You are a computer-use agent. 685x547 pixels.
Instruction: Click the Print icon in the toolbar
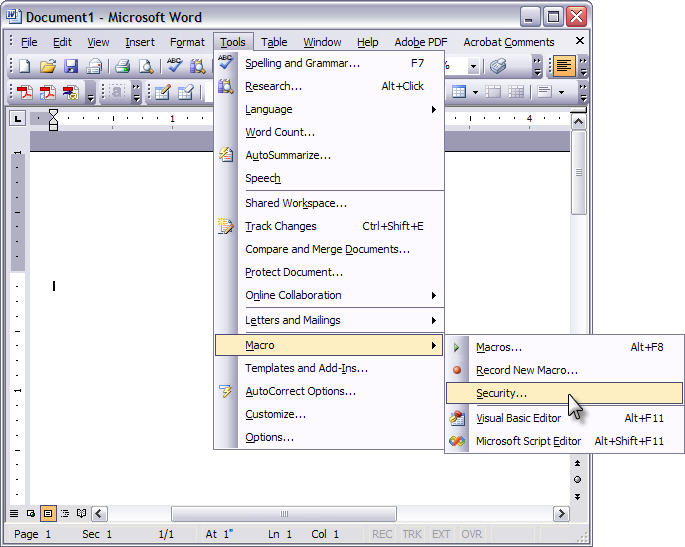tap(122, 66)
